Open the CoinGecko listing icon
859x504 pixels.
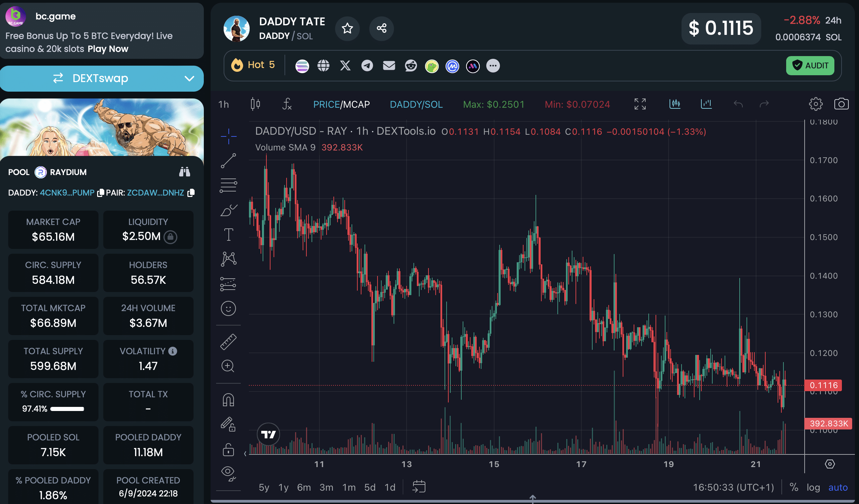click(432, 66)
